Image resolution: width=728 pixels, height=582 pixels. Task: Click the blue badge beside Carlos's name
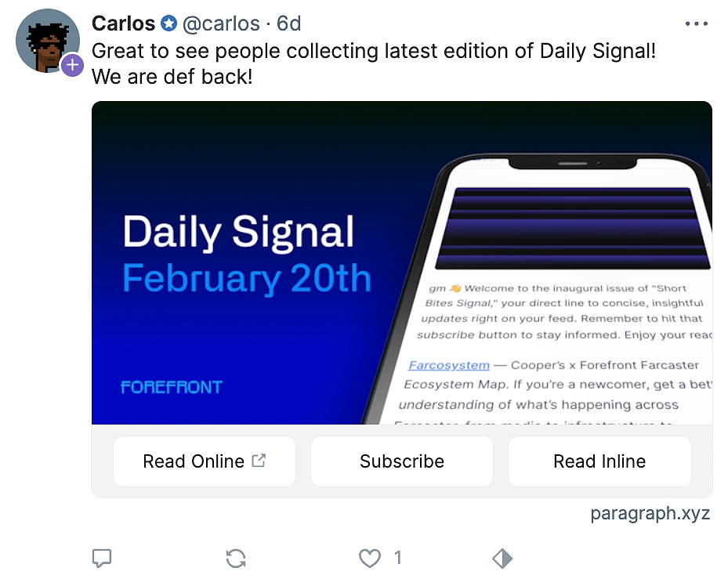(x=168, y=24)
